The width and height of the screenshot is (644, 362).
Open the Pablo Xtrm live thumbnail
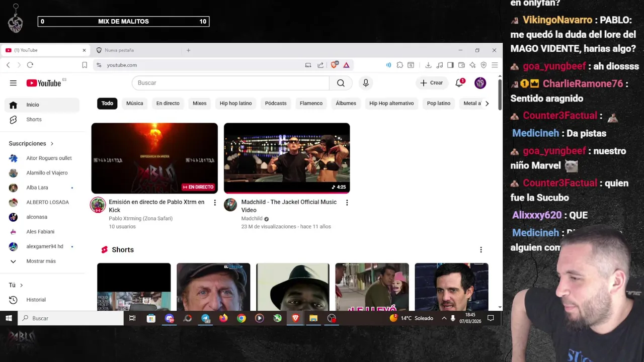tap(154, 158)
